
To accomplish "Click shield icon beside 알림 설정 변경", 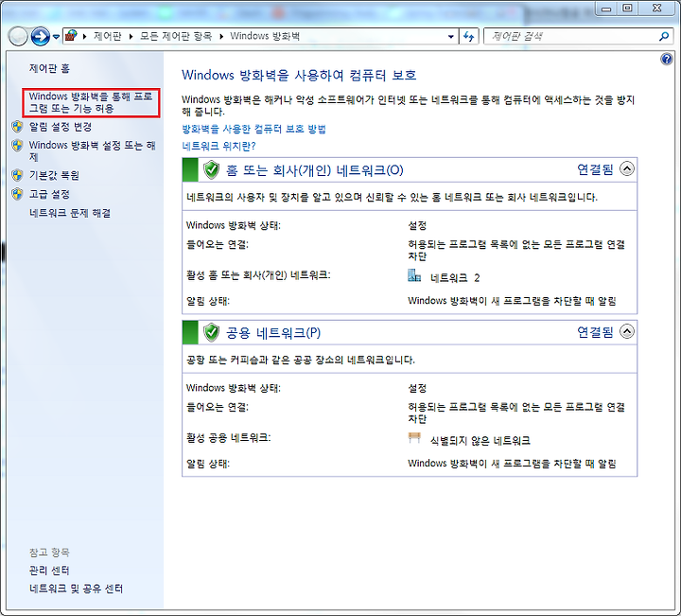I will click(x=17, y=127).
